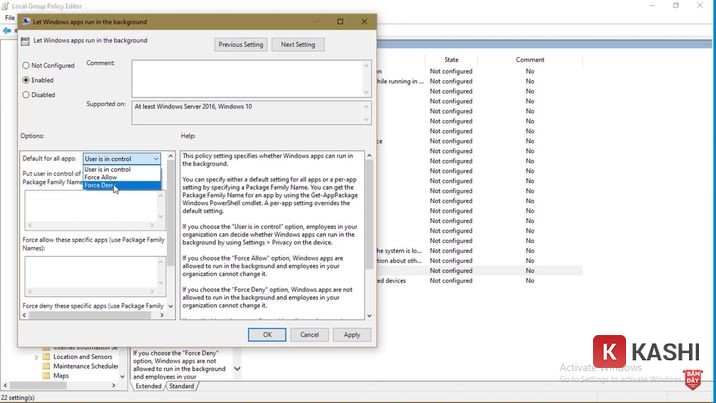Click the Apply button

[352, 334]
